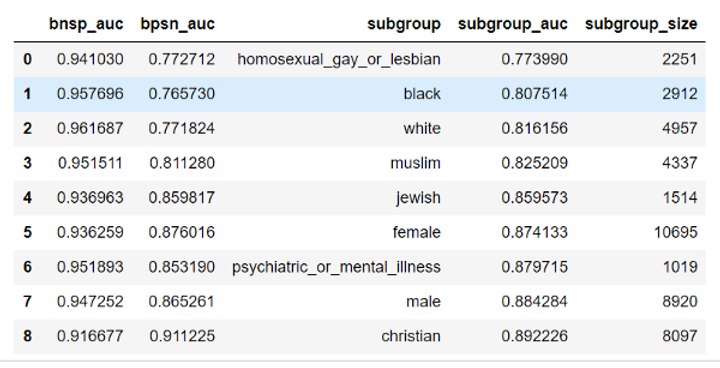Select the christian subgroup cell
Screen dimensions: 720x368
click(x=411, y=336)
